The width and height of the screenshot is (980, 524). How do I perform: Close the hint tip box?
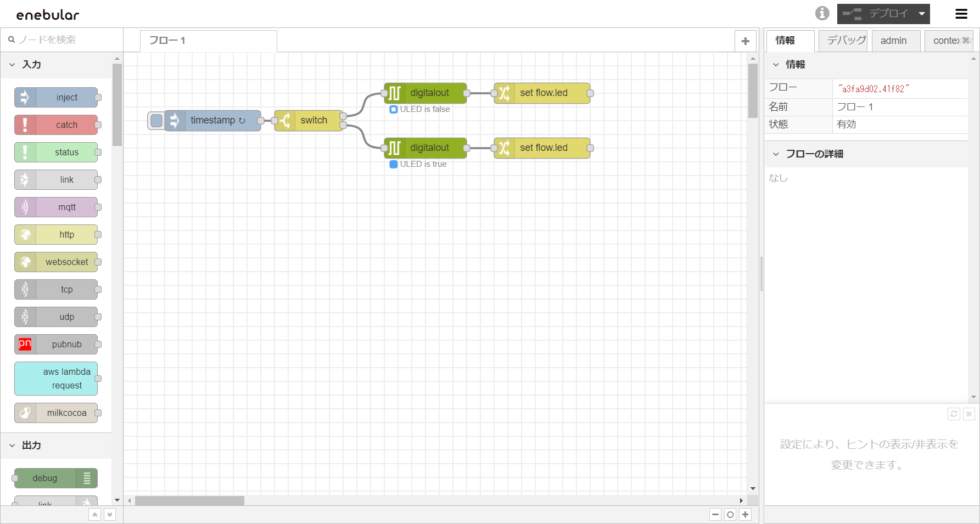coord(969,414)
